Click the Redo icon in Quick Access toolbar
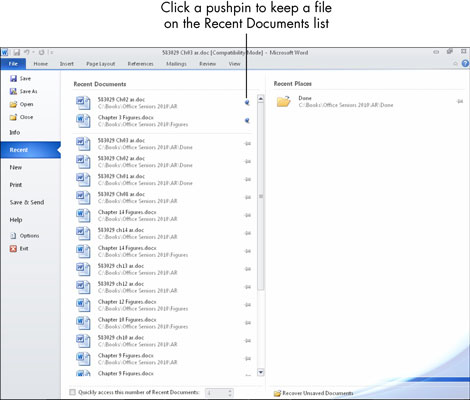 coord(41,52)
